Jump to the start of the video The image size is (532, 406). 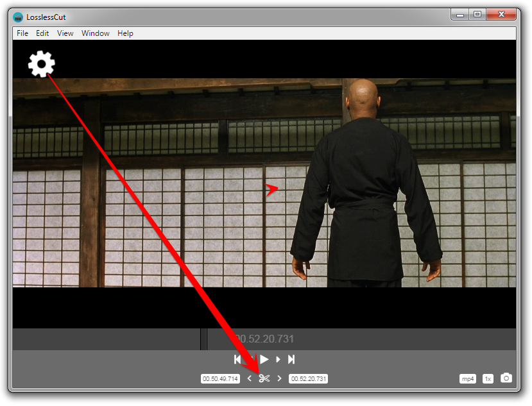pos(237,359)
